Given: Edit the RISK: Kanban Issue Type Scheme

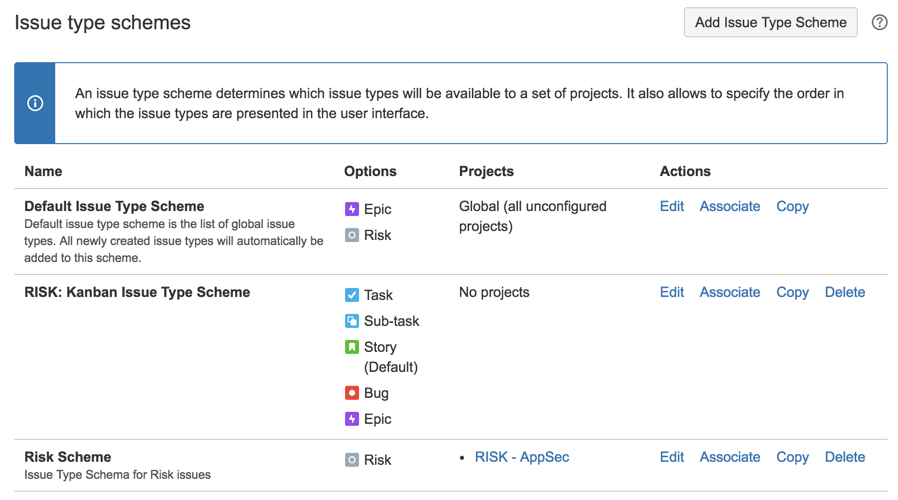Looking at the screenshot, I should 672,292.
